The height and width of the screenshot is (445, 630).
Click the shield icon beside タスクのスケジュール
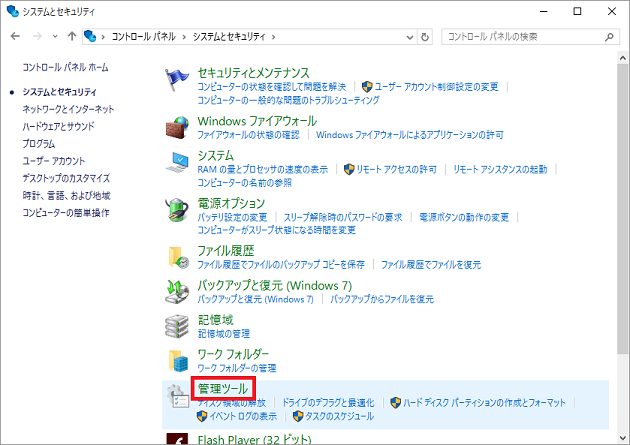[x=297, y=416]
